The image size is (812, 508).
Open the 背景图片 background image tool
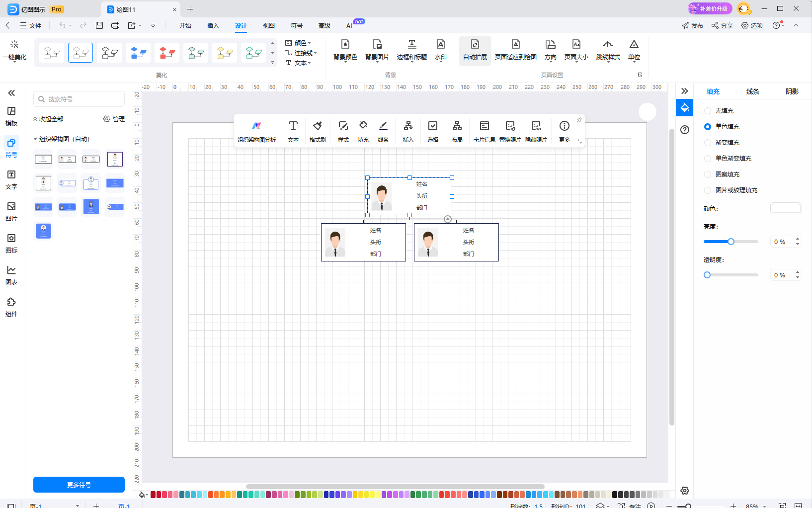pyautogui.click(x=377, y=50)
